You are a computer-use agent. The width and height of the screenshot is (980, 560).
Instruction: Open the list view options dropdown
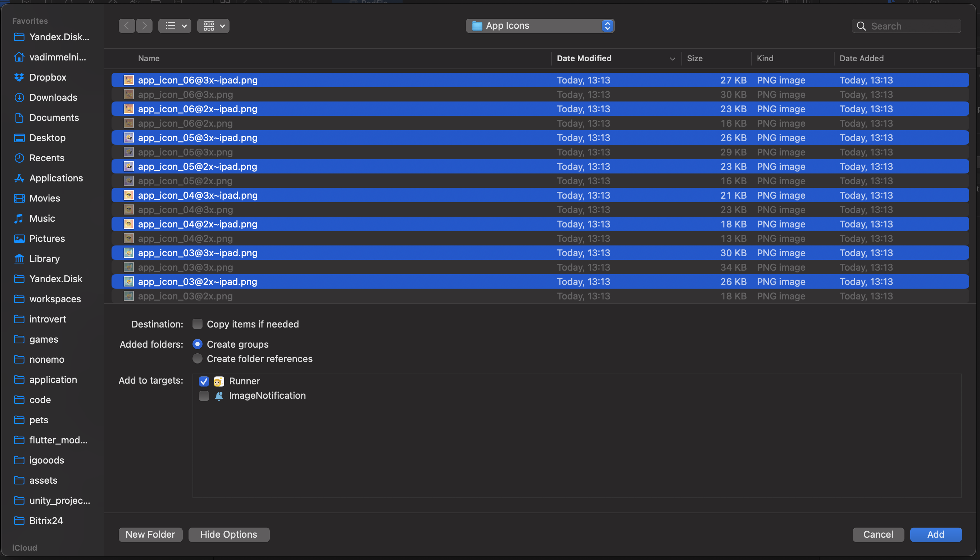click(175, 26)
